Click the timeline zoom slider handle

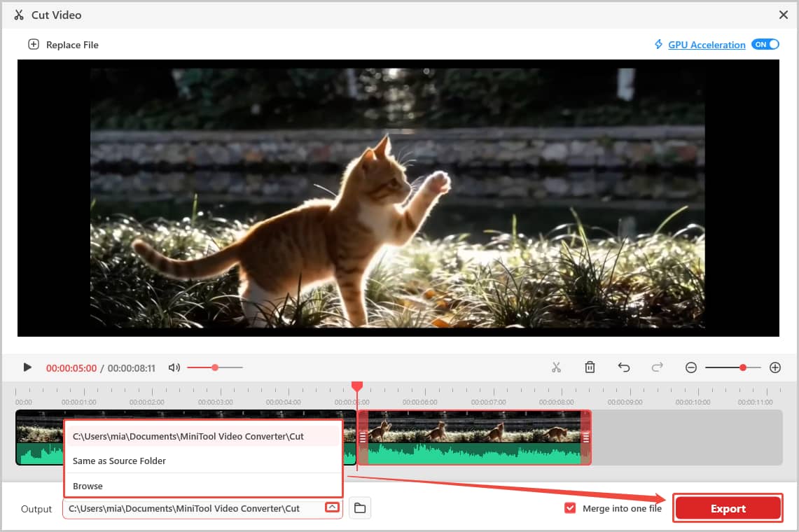click(743, 367)
